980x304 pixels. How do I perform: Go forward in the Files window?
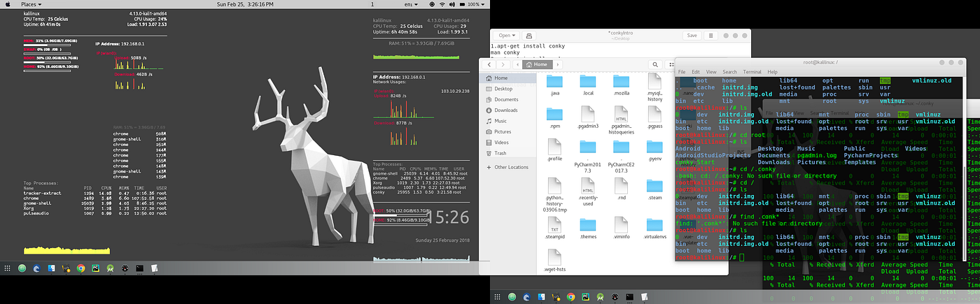click(x=503, y=64)
